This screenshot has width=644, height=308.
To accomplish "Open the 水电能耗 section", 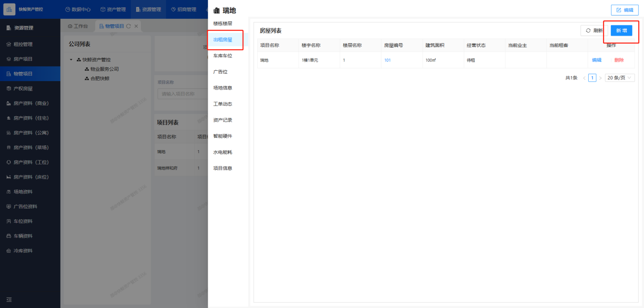I will pos(223,152).
